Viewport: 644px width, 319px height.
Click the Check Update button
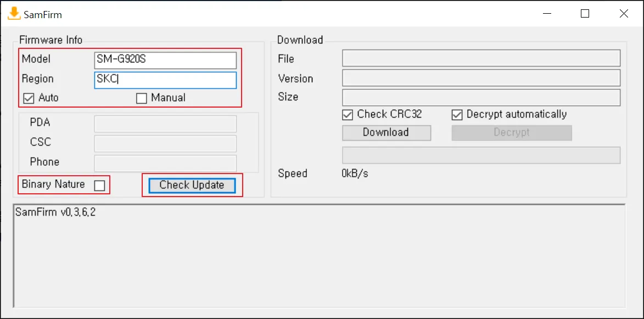pyautogui.click(x=192, y=185)
